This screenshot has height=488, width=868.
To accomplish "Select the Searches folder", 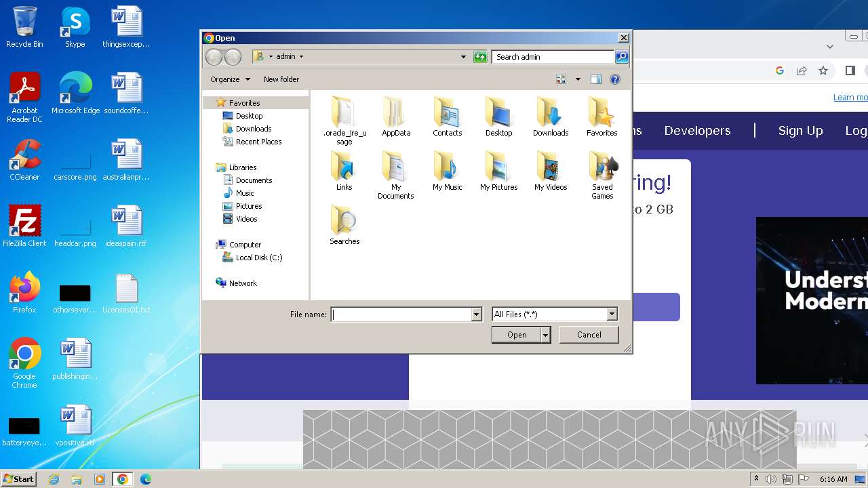I will coord(344,225).
